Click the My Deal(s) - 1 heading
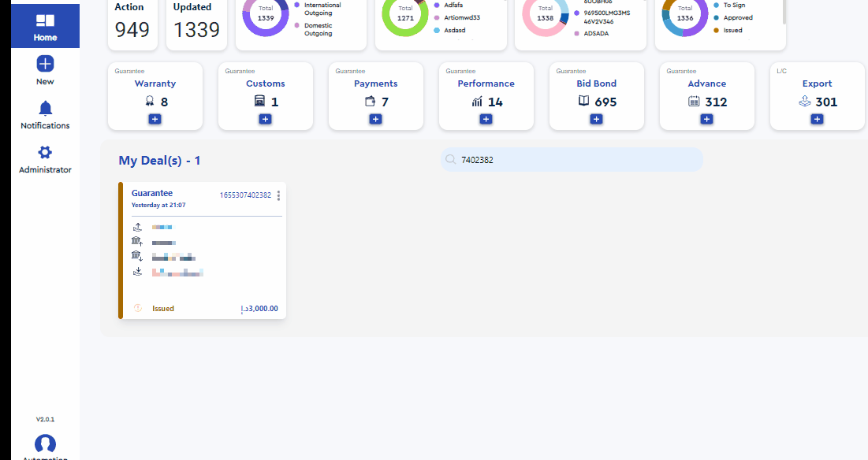 pos(159,161)
